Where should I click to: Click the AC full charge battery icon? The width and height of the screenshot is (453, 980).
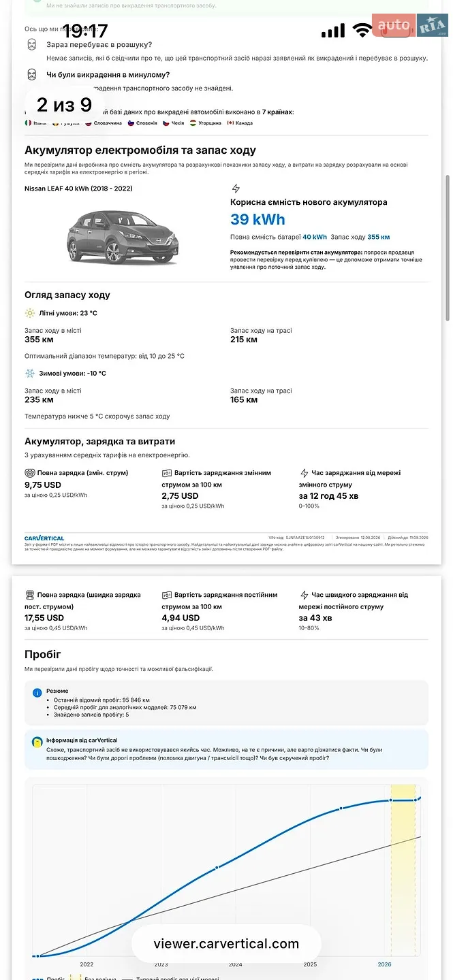point(29,472)
